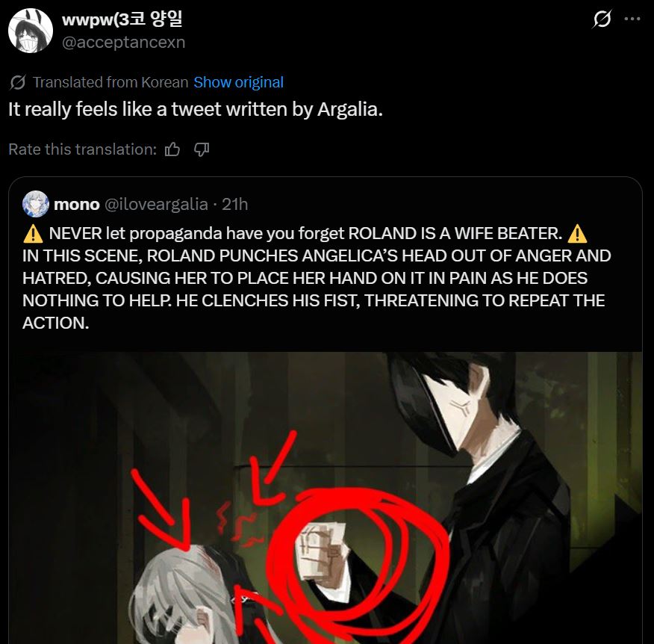Screen dimensions: 654x644
Task: Open the three-dot more options menu
Action: (632, 19)
